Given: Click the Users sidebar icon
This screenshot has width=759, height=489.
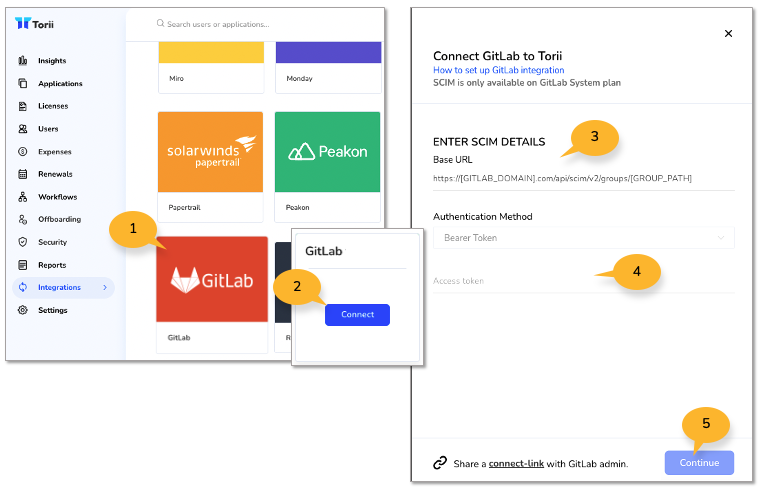Looking at the screenshot, I should point(23,129).
